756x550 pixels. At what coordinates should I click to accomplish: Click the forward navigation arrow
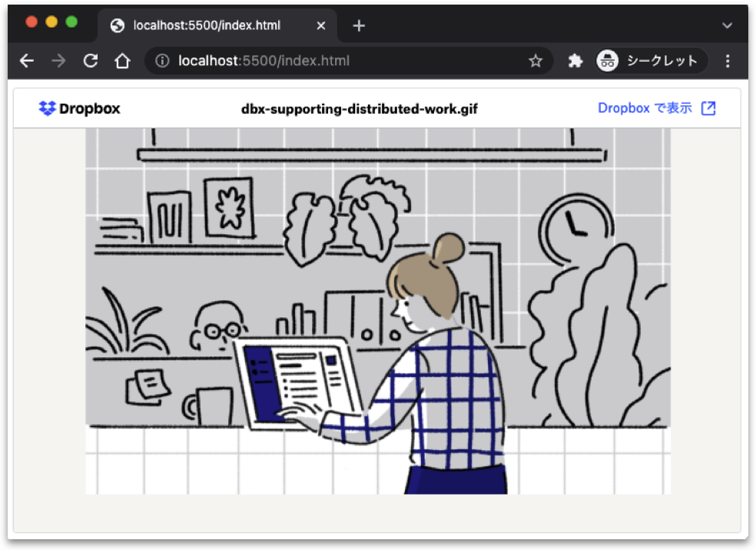pos(59,61)
